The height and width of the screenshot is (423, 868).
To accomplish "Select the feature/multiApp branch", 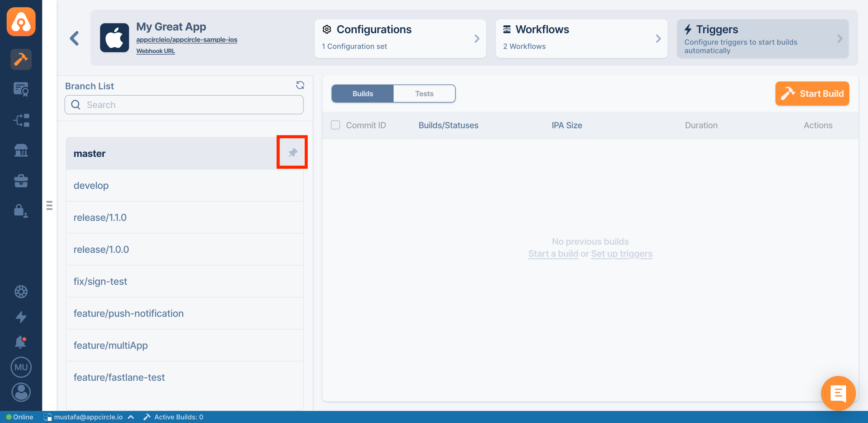I will point(185,345).
